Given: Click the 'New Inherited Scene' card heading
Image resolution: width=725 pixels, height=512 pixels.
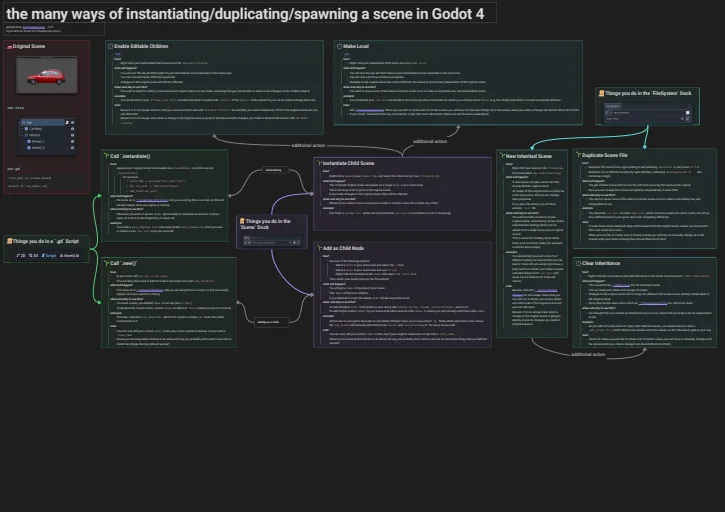Looking at the screenshot, I should click(528, 156).
